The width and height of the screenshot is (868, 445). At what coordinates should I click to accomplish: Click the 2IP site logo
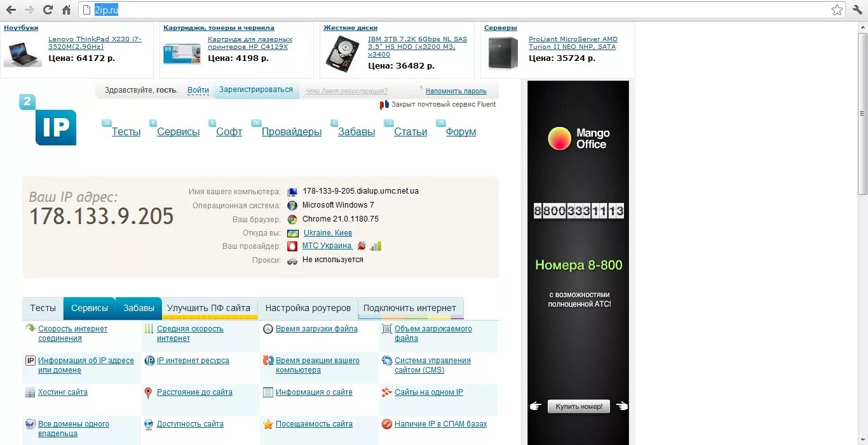[48, 120]
